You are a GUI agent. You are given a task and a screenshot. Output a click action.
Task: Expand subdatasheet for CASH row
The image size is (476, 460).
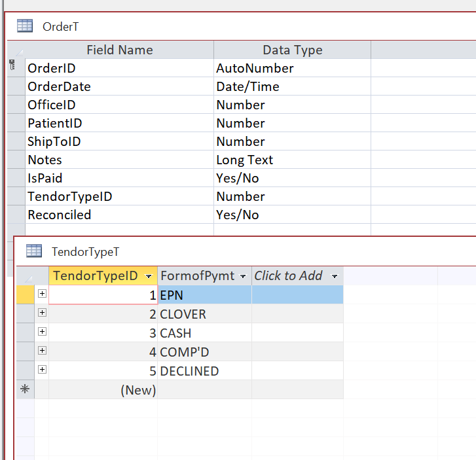click(42, 332)
